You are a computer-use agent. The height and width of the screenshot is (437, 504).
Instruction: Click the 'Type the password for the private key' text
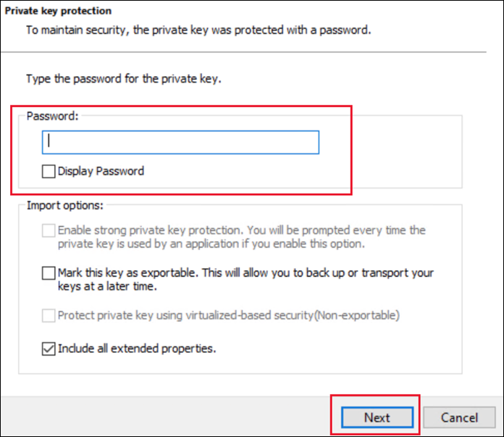(123, 78)
